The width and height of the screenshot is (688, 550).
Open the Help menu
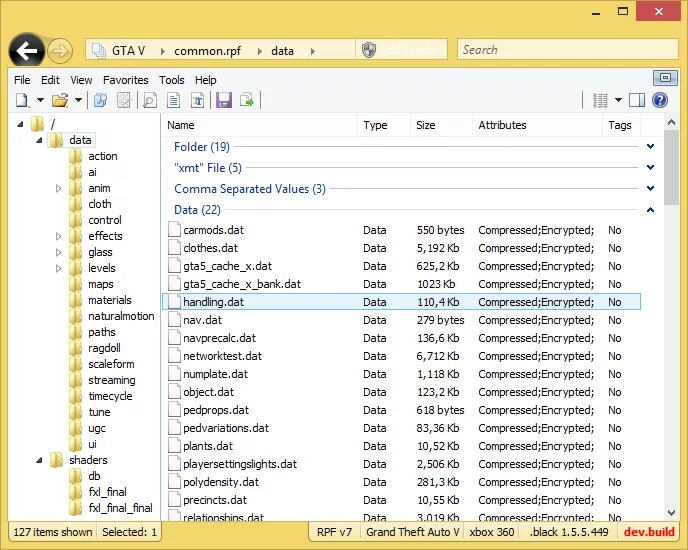coord(205,80)
